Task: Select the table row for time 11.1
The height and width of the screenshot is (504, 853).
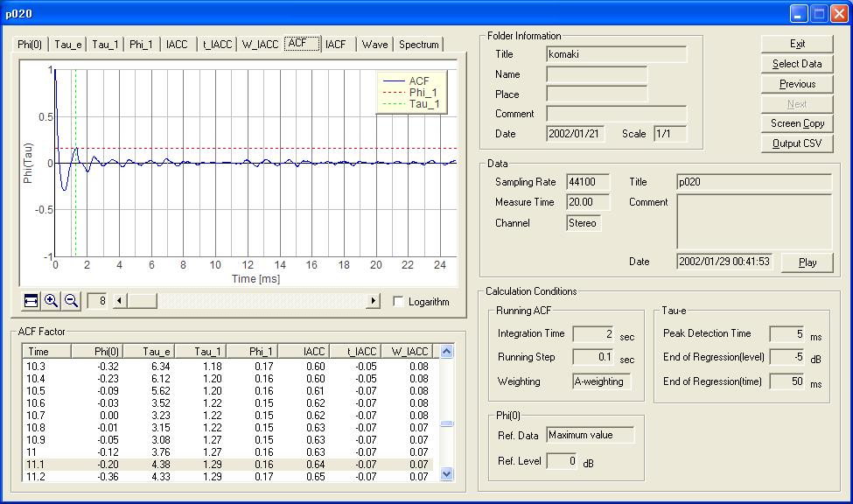Action: coord(227,465)
